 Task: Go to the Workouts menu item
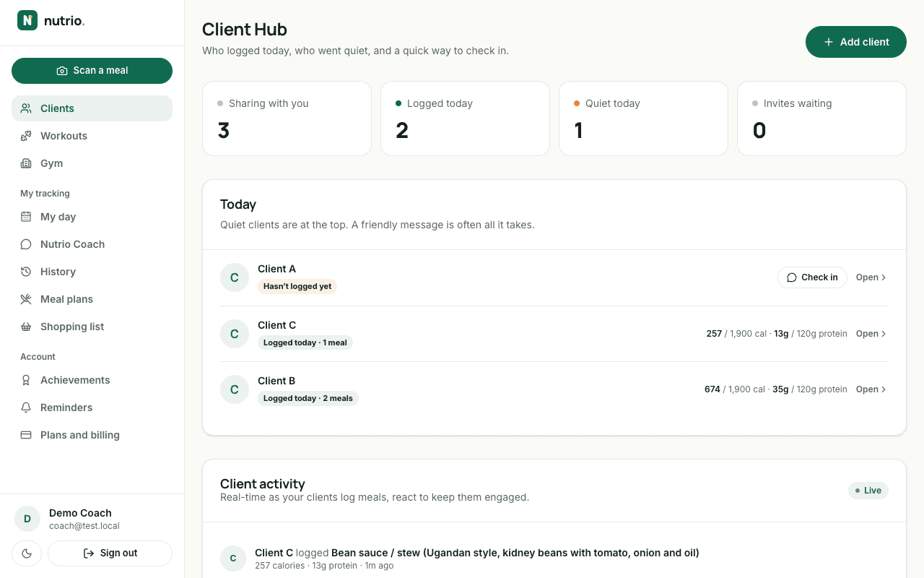[92, 136]
